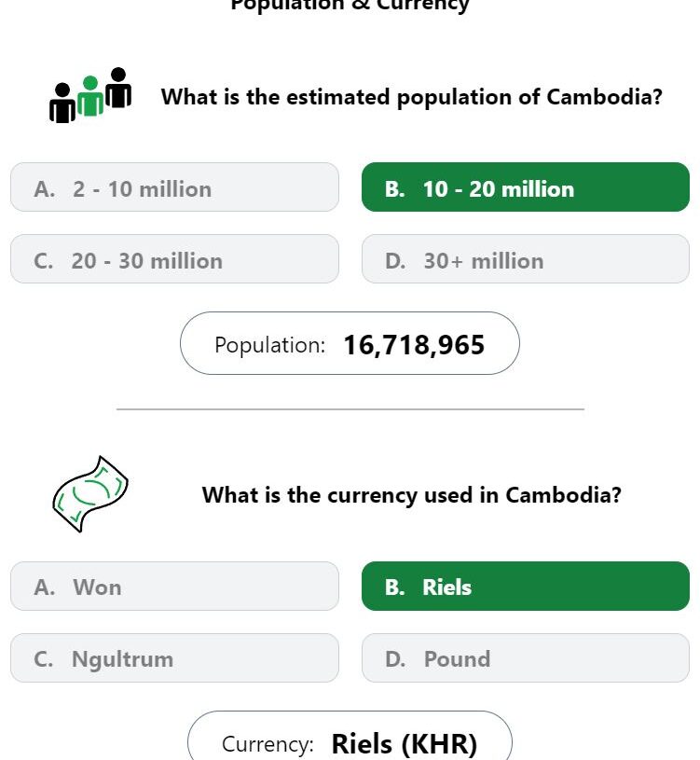700x760 pixels.
Task: Click the three-people population icon
Action: [90, 95]
